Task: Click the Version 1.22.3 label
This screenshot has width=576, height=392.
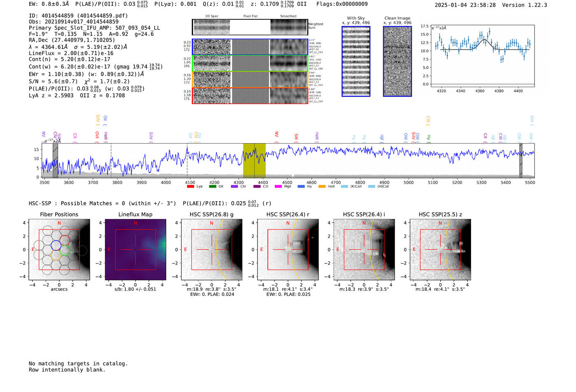Action: [525, 5]
